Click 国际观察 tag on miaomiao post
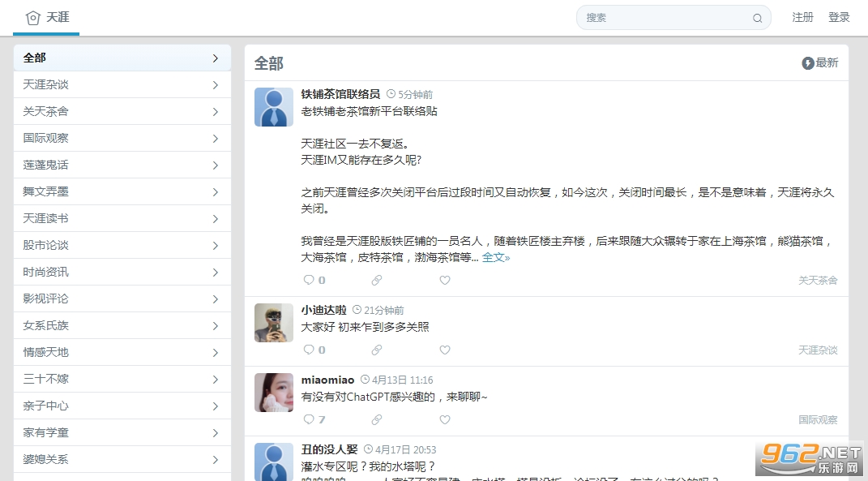The width and height of the screenshot is (868, 481). pos(818,420)
